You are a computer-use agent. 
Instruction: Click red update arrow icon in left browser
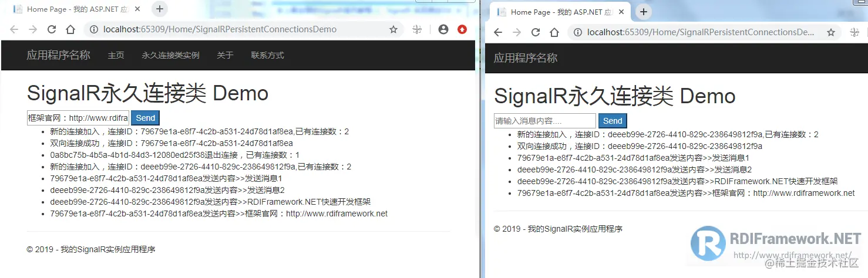pos(462,29)
